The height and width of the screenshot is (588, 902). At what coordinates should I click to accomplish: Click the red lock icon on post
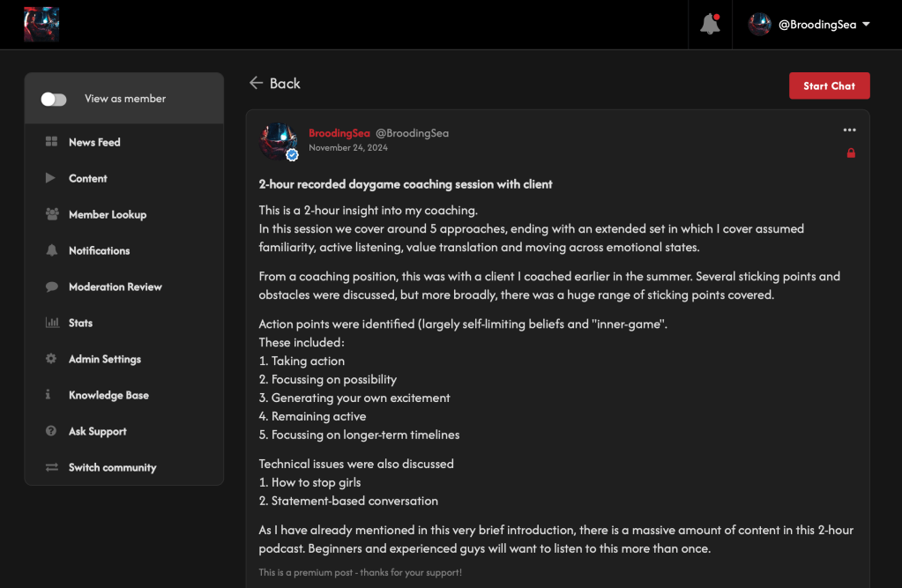pyautogui.click(x=851, y=153)
